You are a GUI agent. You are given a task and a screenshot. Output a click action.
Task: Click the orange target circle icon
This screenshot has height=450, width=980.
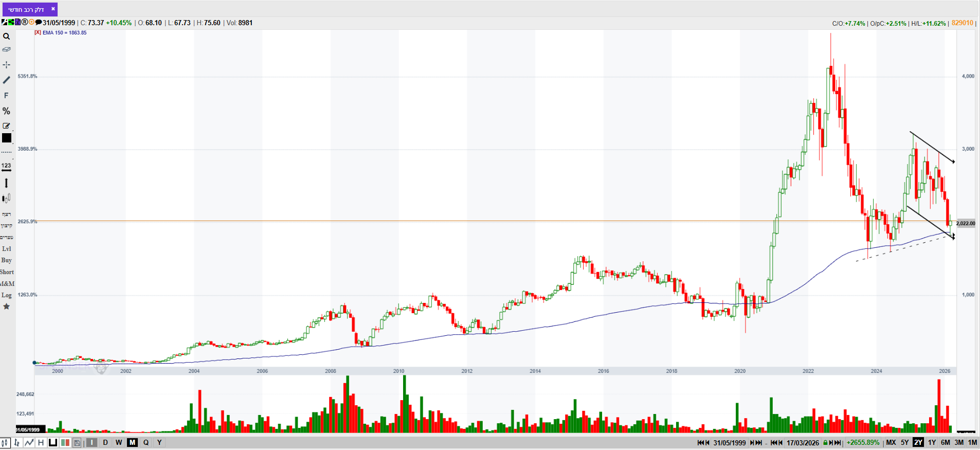[31, 22]
